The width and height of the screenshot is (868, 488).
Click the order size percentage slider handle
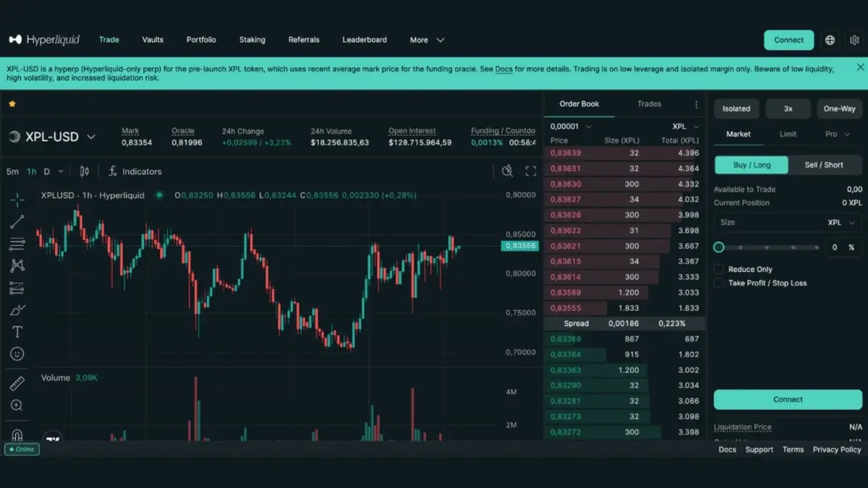719,247
